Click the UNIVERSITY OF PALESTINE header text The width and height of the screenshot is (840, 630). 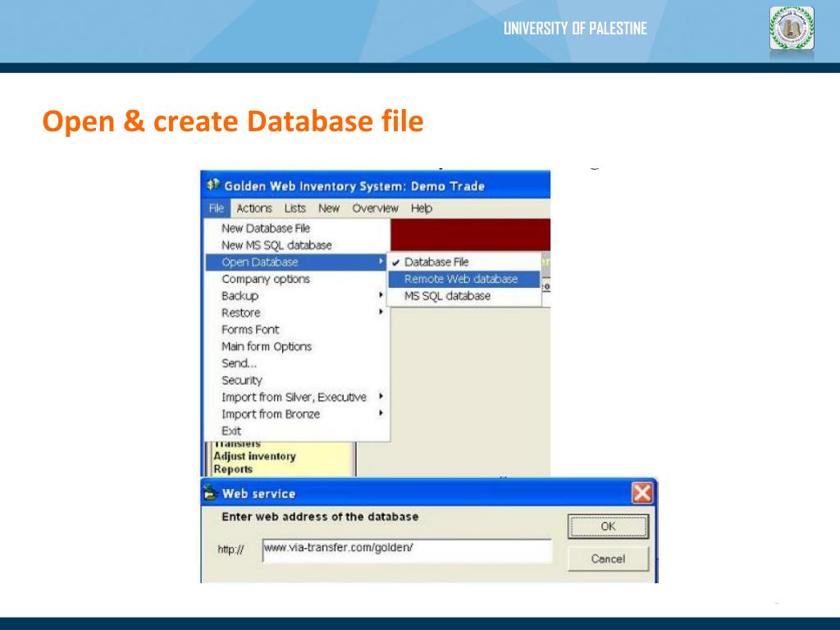click(575, 29)
